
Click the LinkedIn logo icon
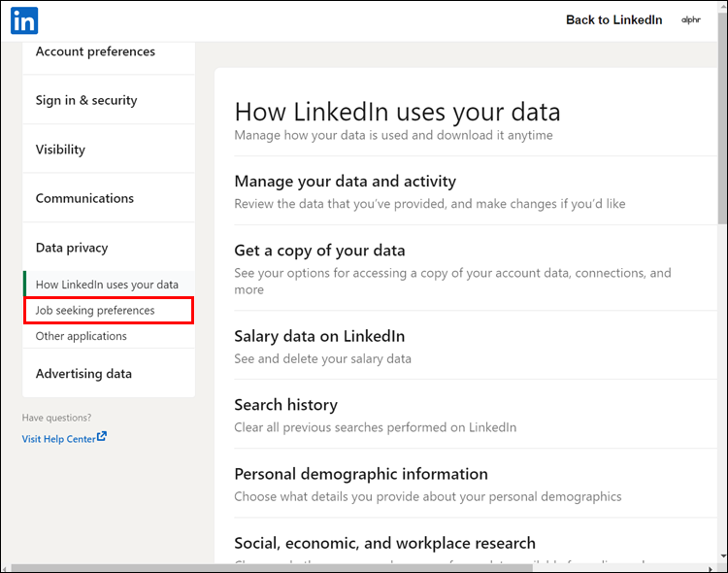coord(24,19)
